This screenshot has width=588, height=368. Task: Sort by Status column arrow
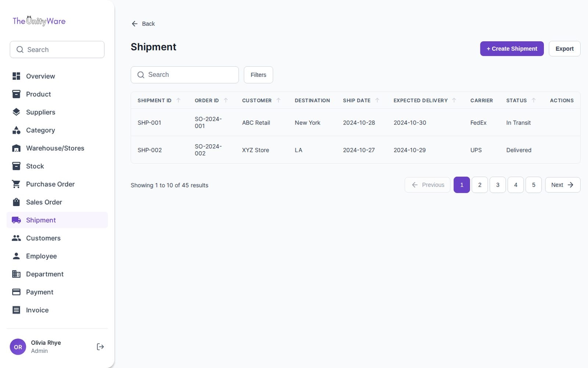(534, 100)
